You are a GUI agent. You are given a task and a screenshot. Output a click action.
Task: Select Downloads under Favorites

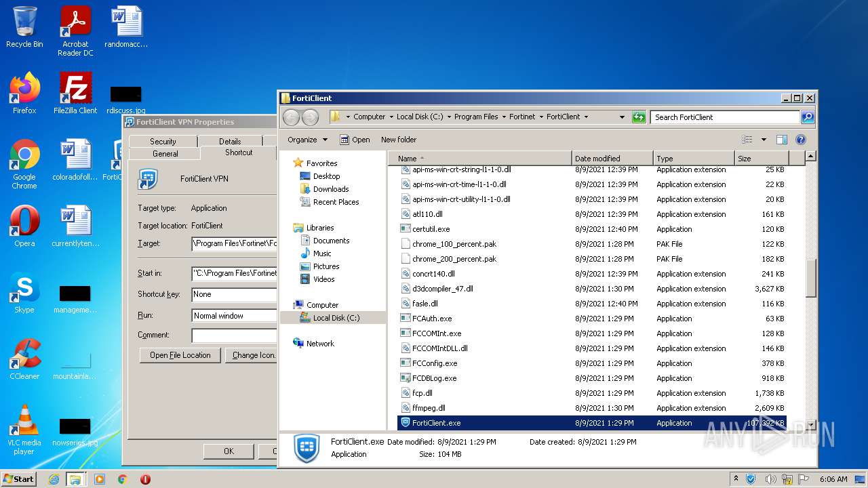[x=331, y=189]
